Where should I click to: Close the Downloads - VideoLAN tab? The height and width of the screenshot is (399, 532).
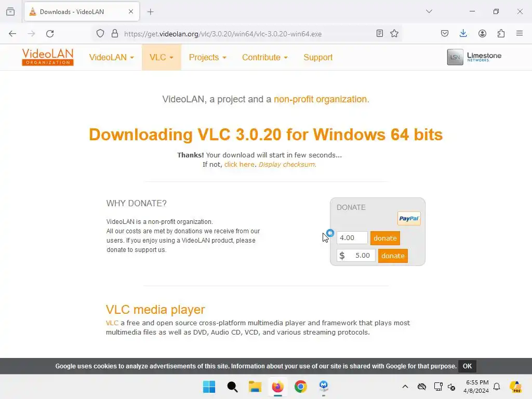131,11
